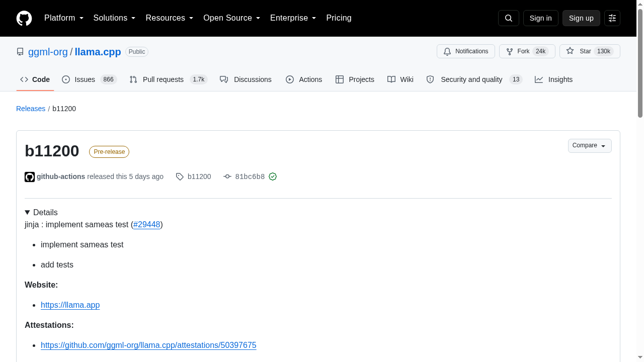Click the Sign in button
The height and width of the screenshot is (362, 644).
541,18
